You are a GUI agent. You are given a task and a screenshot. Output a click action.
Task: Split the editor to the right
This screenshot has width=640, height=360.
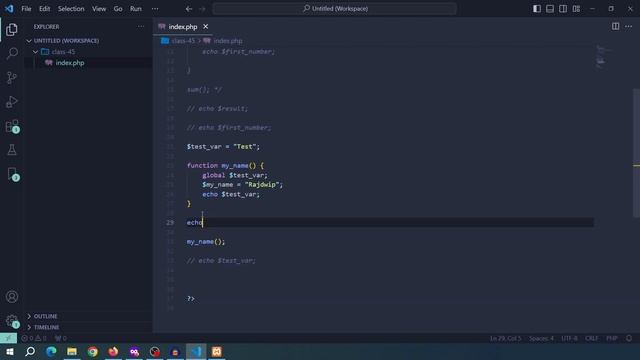[x=615, y=27]
